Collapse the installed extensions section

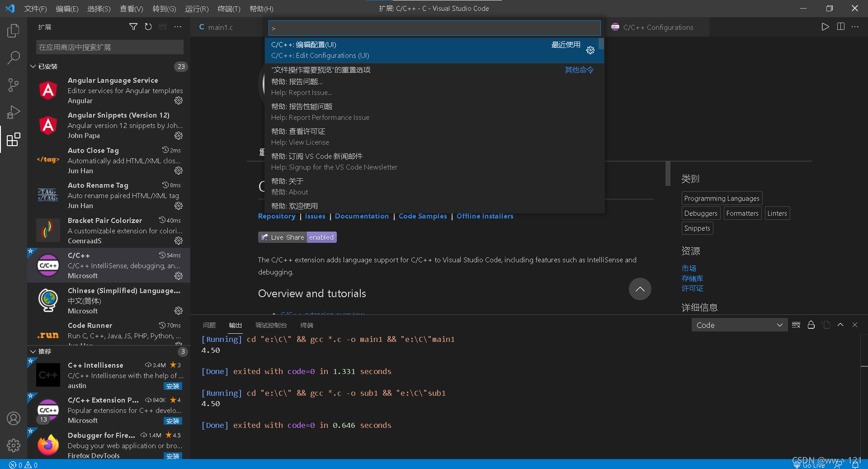(108, 66)
